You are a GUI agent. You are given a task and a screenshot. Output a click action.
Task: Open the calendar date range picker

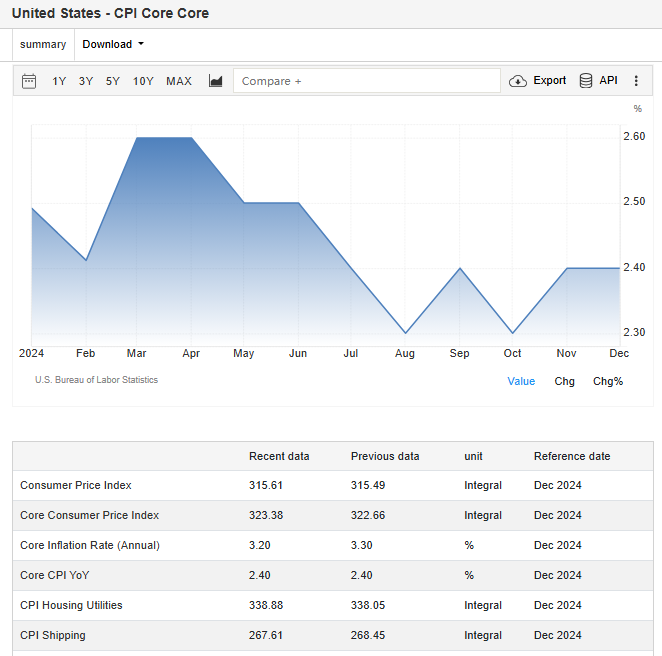point(29,81)
